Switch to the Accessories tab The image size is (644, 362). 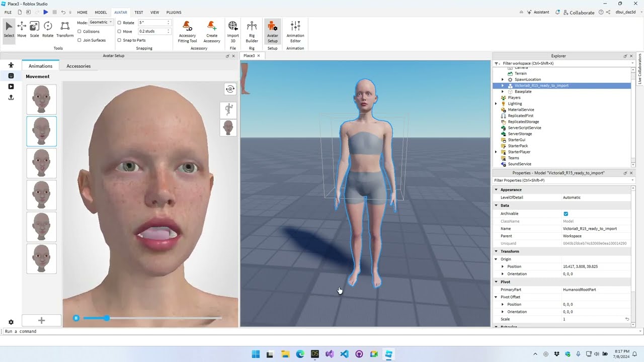pyautogui.click(x=78, y=66)
